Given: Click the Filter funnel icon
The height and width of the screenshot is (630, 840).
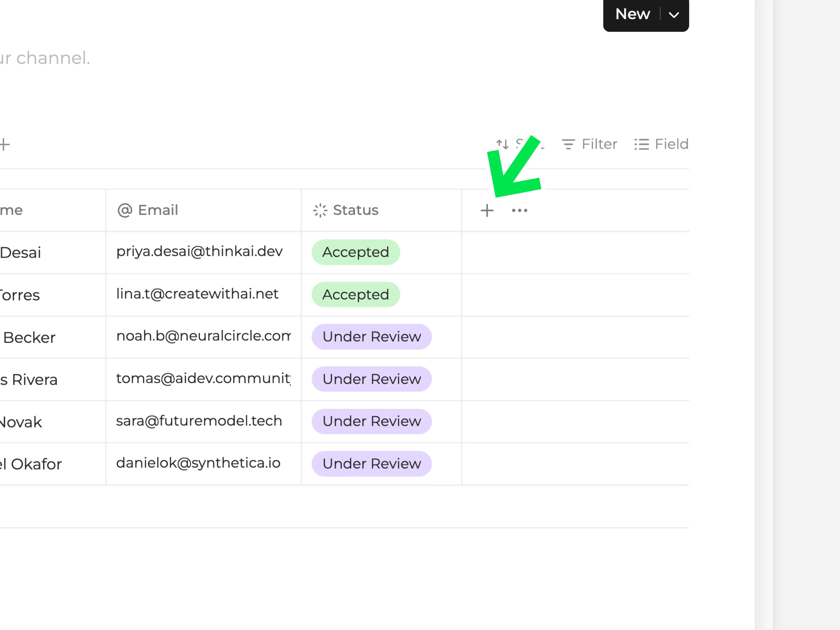Looking at the screenshot, I should tap(568, 144).
